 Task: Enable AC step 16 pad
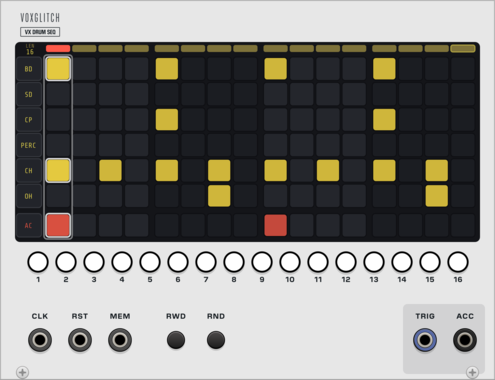(x=463, y=225)
